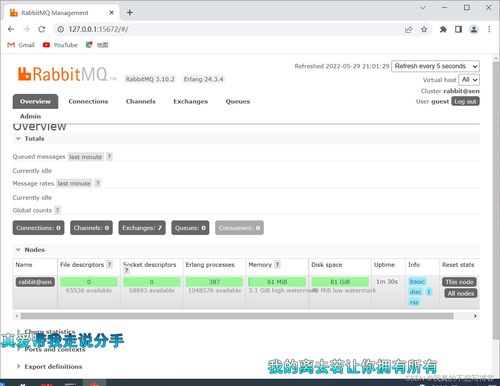500x386 pixels.
Task: Click help icon next to Memory column
Action: point(277,265)
